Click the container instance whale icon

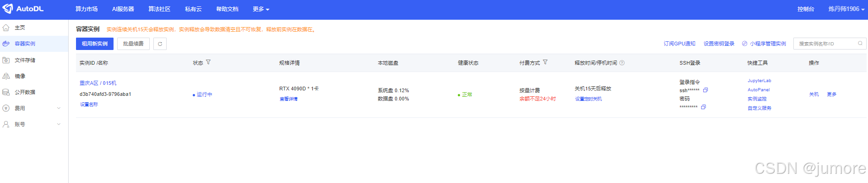tap(6, 44)
